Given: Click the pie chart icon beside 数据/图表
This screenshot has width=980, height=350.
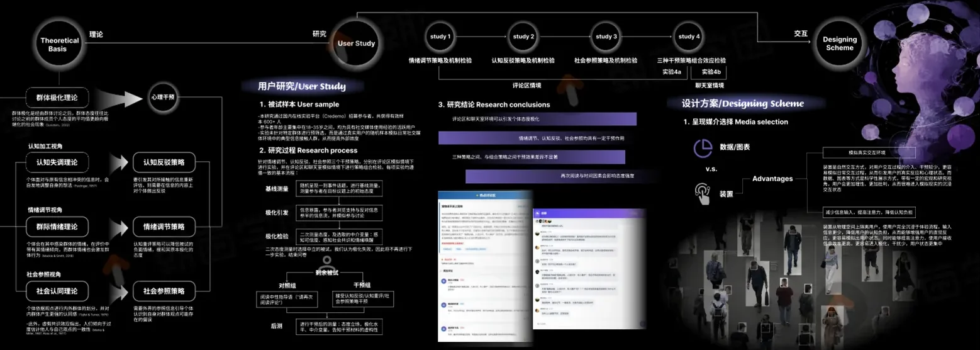Looking at the screenshot, I should (x=702, y=148).
